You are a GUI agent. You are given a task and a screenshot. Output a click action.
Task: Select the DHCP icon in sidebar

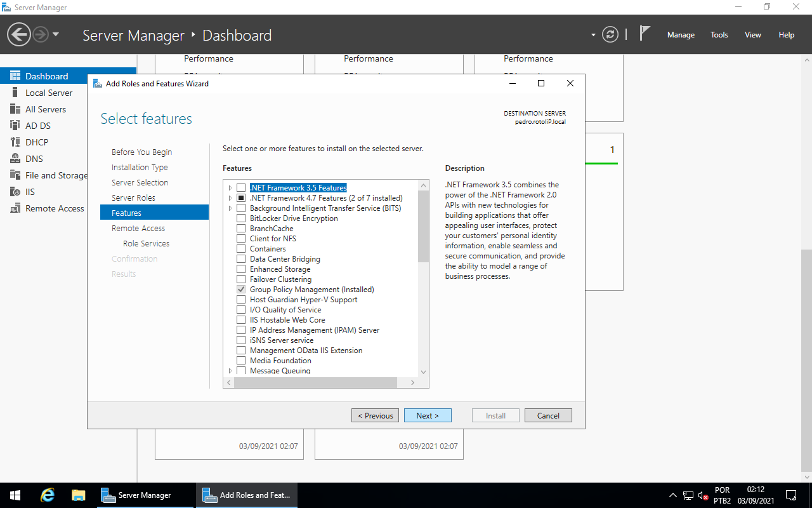point(15,142)
